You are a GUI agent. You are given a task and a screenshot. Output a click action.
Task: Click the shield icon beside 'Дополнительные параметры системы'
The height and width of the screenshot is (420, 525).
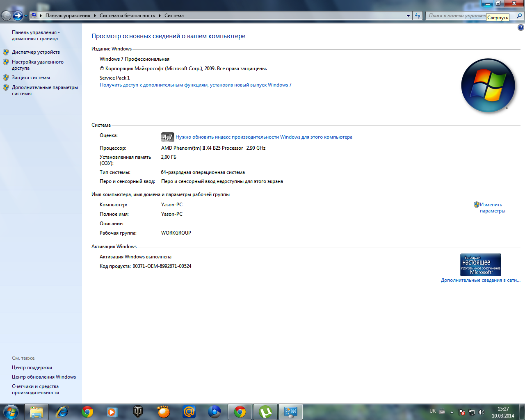[6, 87]
